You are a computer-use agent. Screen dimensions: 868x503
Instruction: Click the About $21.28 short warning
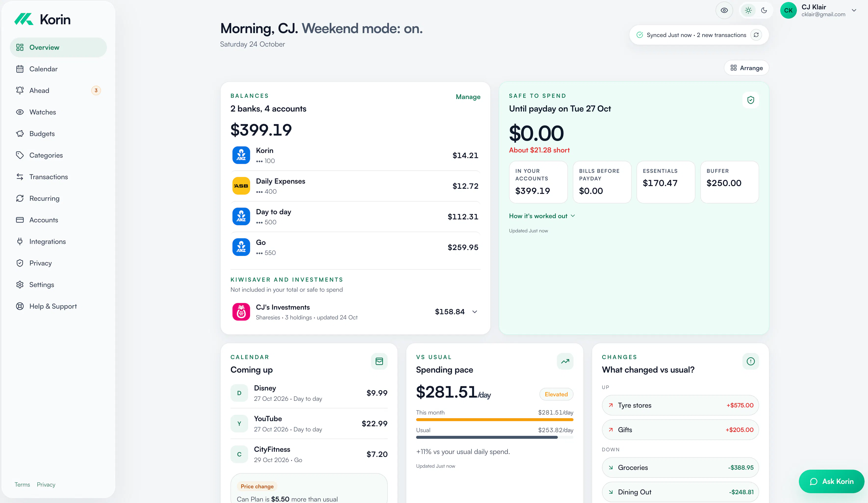click(539, 150)
